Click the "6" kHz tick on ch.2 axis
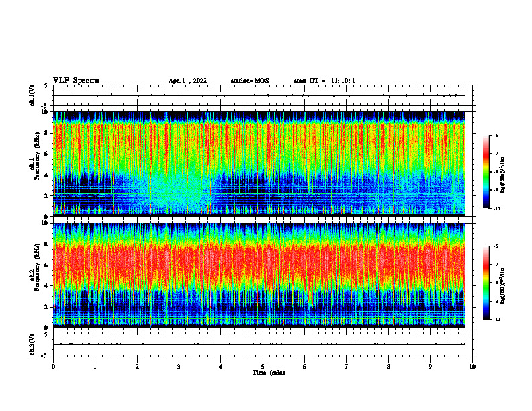This screenshot has width=532, height=411. pyautogui.click(x=47, y=265)
